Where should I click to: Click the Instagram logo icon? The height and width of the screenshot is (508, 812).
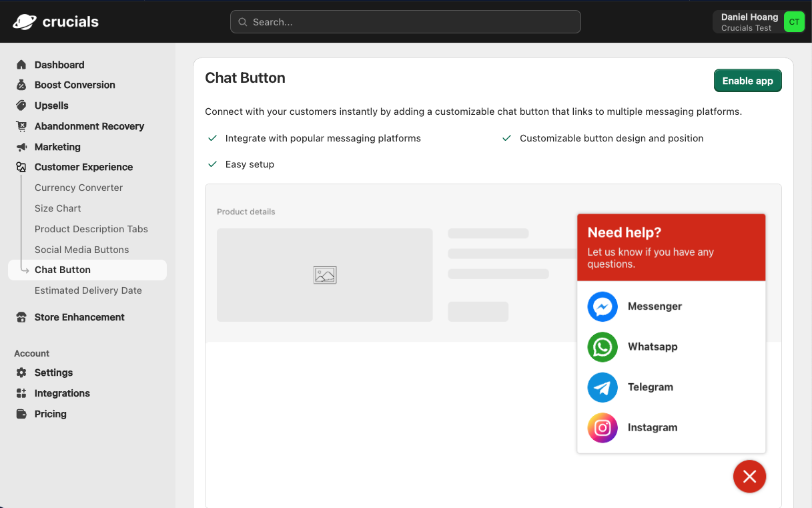click(602, 428)
